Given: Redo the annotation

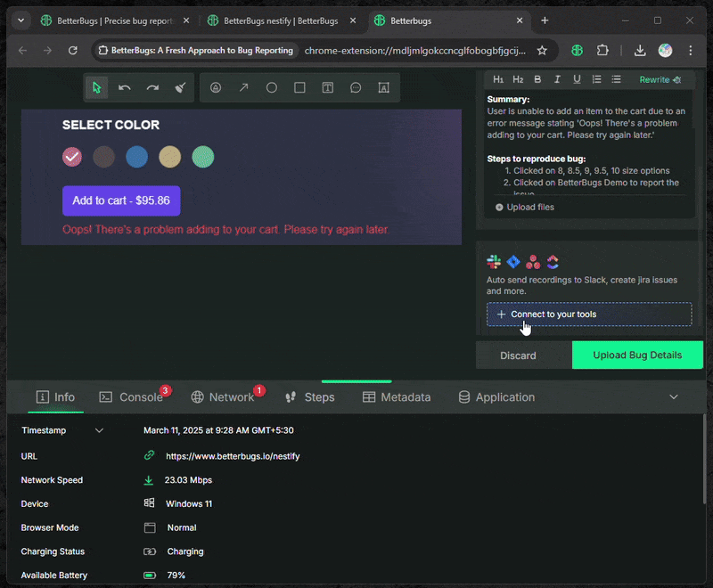Looking at the screenshot, I should point(152,87).
